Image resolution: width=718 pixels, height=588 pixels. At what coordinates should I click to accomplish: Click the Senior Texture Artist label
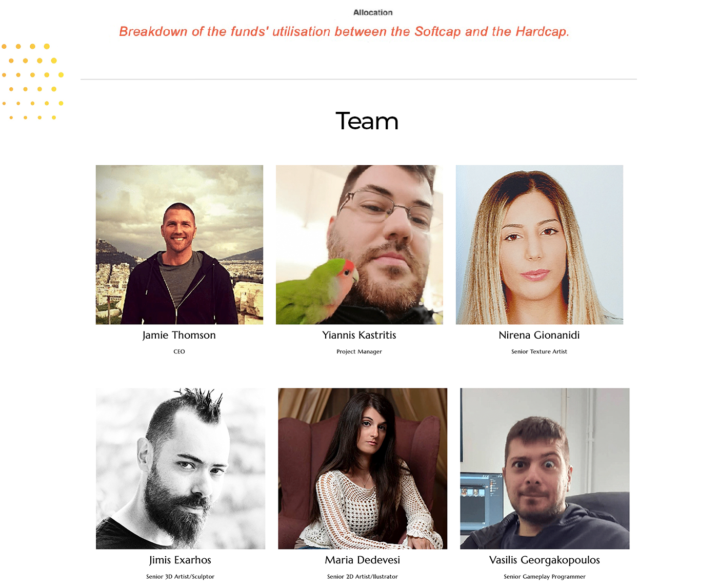click(x=539, y=351)
